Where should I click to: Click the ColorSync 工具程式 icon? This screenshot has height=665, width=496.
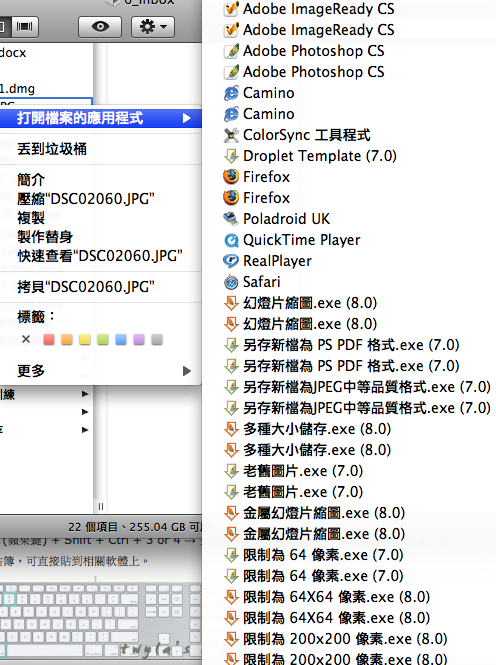coord(231,135)
